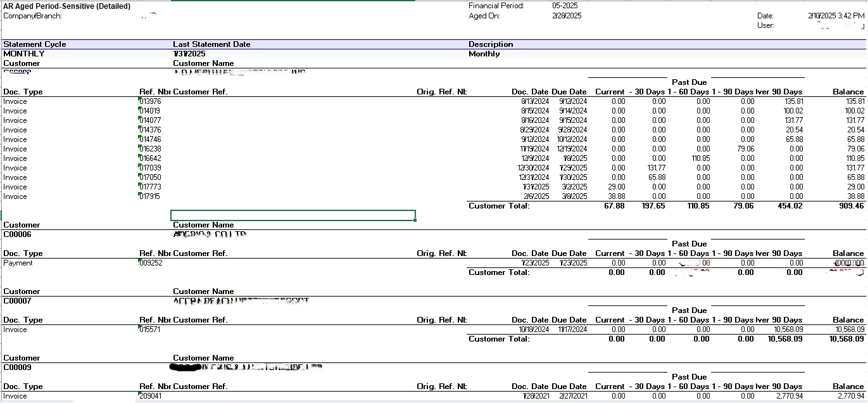The image size is (868, 403).
Task: Click invoice reference number 016238
Action: coord(150,149)
